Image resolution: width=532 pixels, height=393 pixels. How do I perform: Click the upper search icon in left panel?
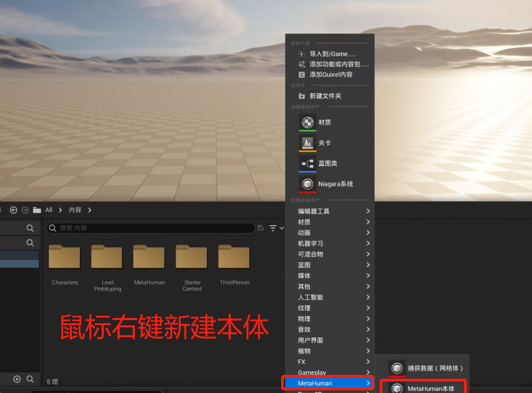point(30,228)
